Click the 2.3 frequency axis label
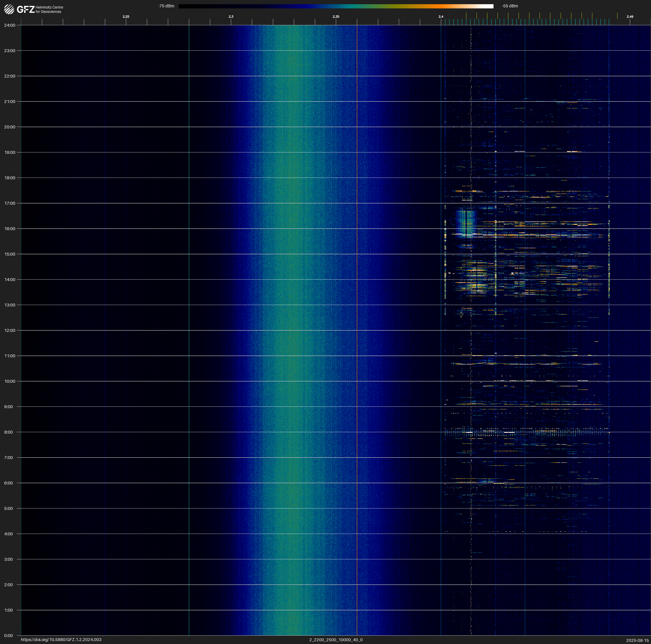Image resolution: width=651 pixels, height=644 pixels. (231, 17)
